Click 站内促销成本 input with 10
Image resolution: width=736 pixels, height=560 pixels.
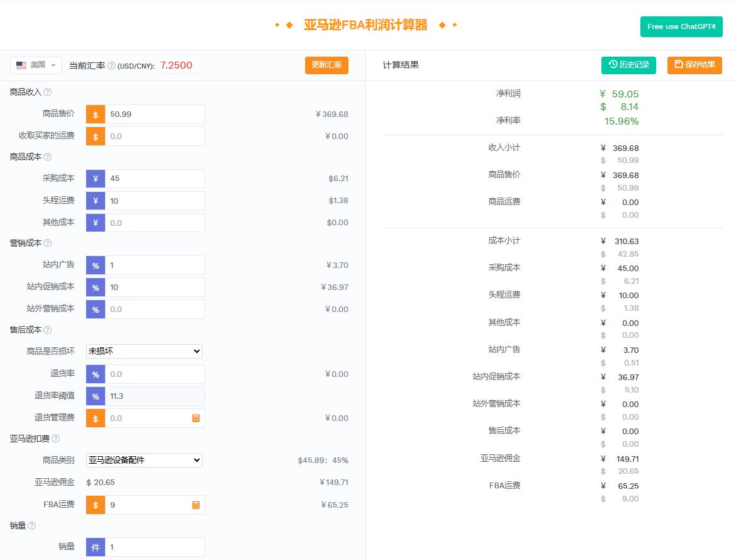pos(154,288)
